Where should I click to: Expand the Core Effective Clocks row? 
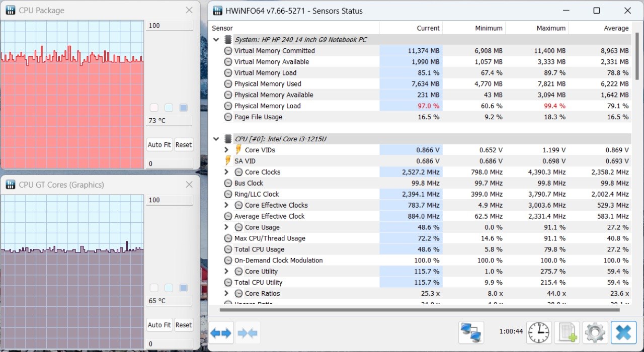point(226,205)
